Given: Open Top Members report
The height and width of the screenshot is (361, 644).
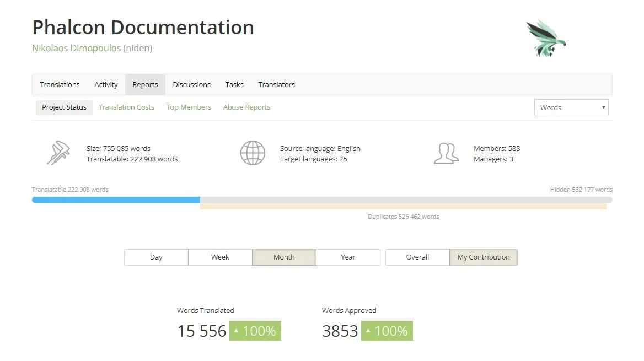Looking at the screenshot, I should [189, 107].
